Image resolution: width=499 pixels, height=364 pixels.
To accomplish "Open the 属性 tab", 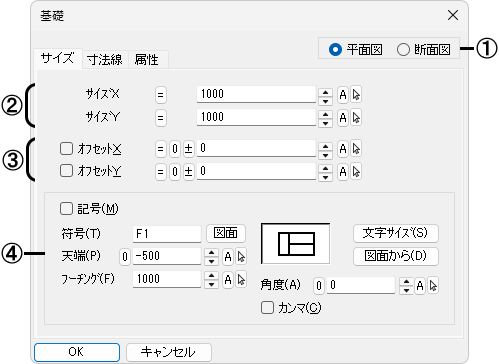I will [x=147, y=60].
